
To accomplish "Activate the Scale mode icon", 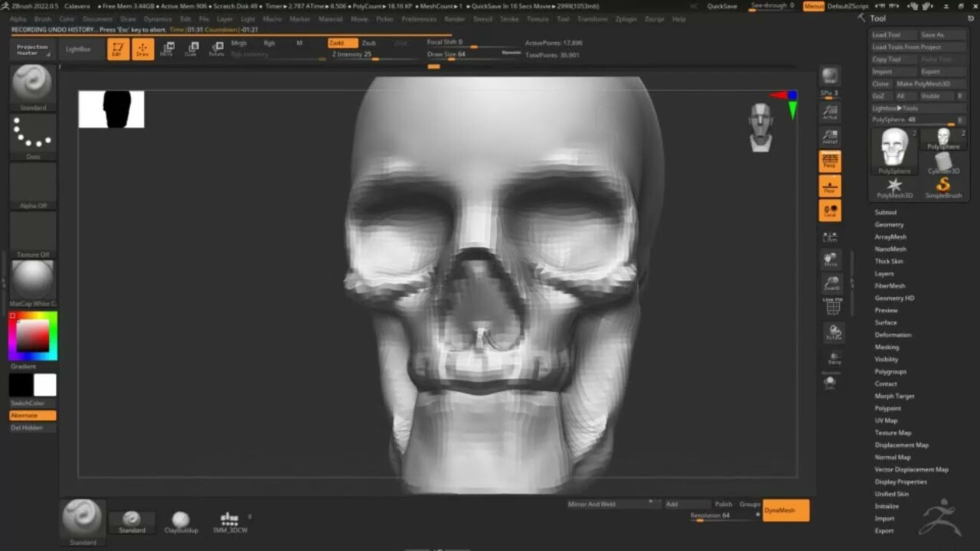I will 191,48.
